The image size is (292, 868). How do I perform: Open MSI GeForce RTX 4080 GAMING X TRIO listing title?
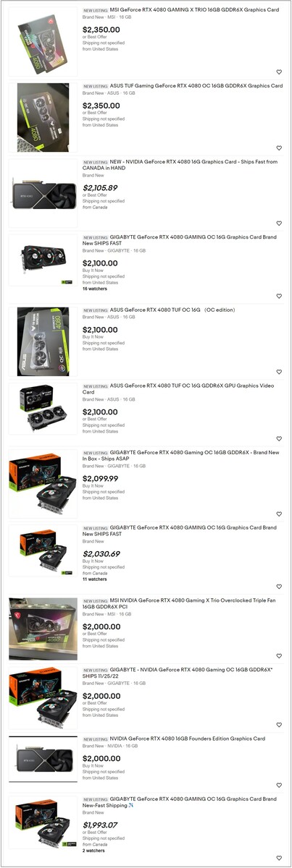coord(196,10)
